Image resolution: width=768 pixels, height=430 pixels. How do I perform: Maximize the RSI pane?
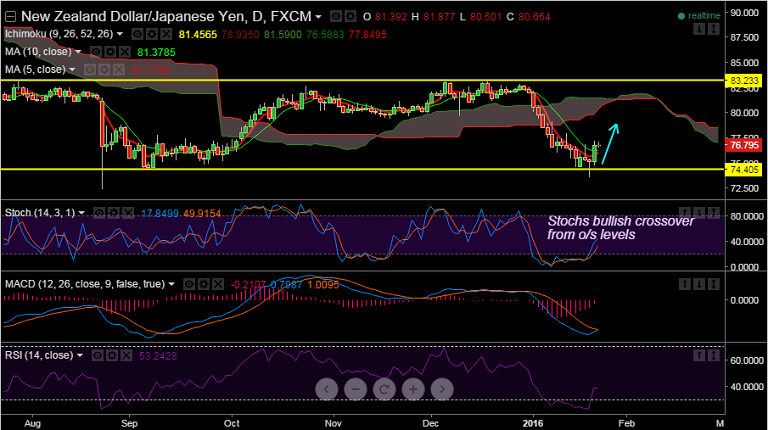point(714,355)
